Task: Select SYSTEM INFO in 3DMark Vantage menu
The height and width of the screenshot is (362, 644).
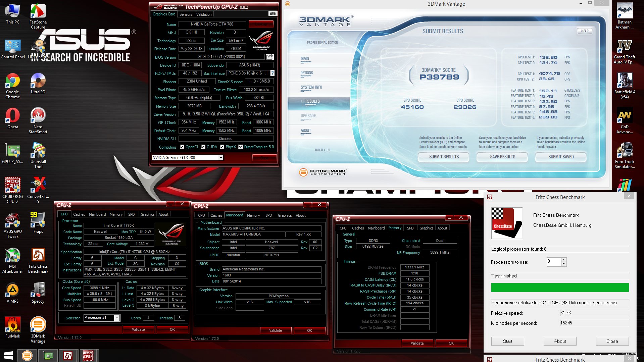Action: point(311,87)
